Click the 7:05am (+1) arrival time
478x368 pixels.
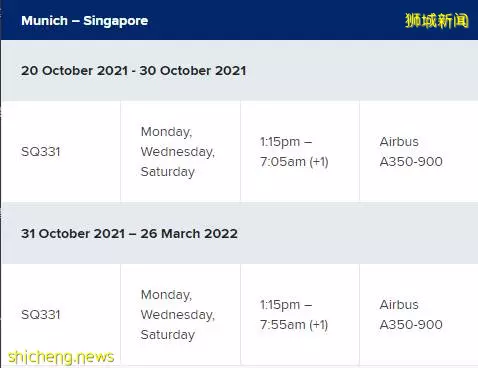(x=294, y=162)
